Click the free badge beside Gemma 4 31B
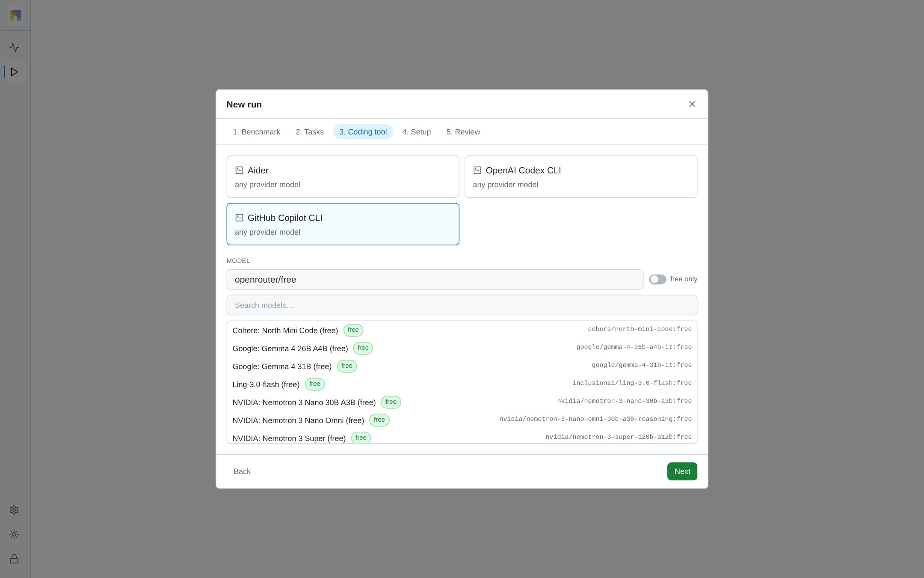The width and height of the screenshot is (924, 578). (347, 366)
